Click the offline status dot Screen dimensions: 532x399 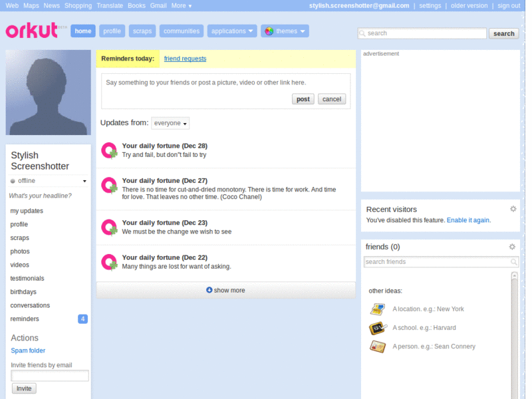[13, 181]
